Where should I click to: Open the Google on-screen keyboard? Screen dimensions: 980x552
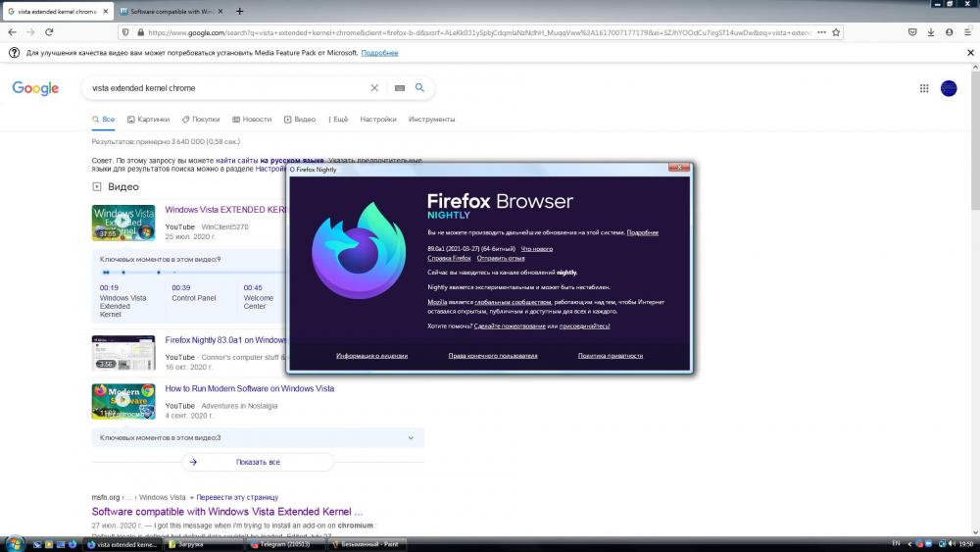[x=399, y=88]
